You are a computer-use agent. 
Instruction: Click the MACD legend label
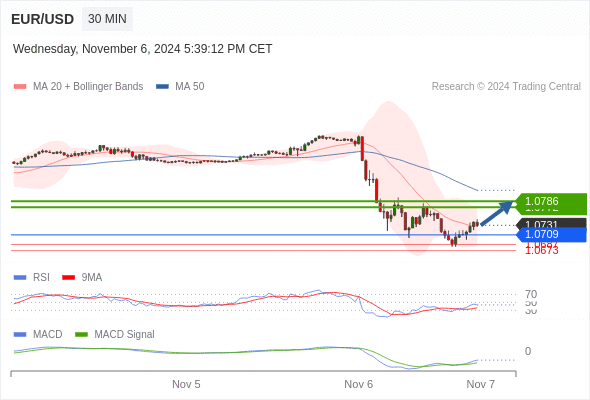click(x=48, y=335)
